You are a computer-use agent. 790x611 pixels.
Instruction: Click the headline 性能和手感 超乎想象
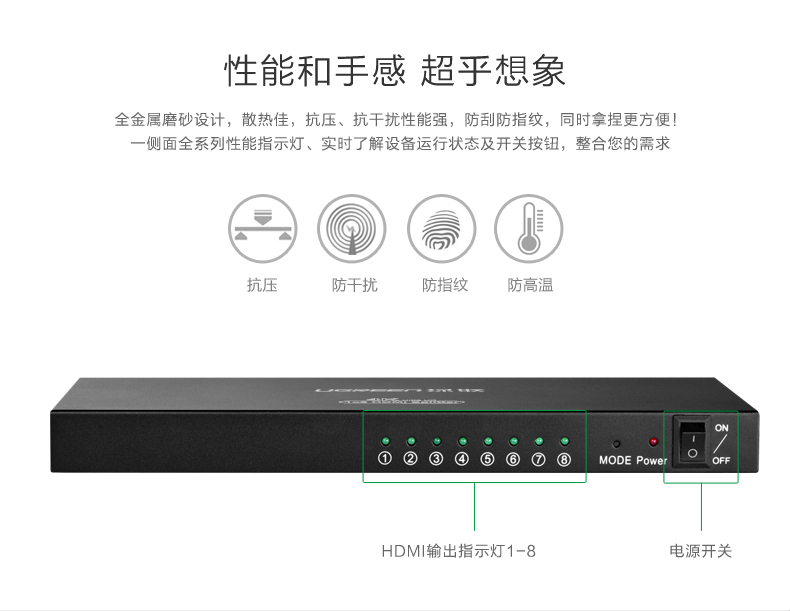click(x=395, y=71)
